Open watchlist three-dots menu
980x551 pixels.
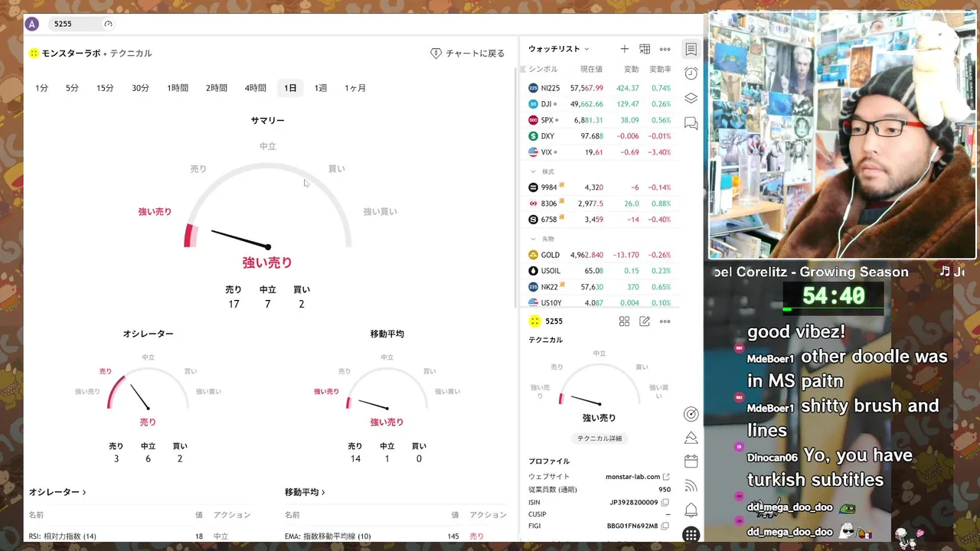[x=665, y=49]
